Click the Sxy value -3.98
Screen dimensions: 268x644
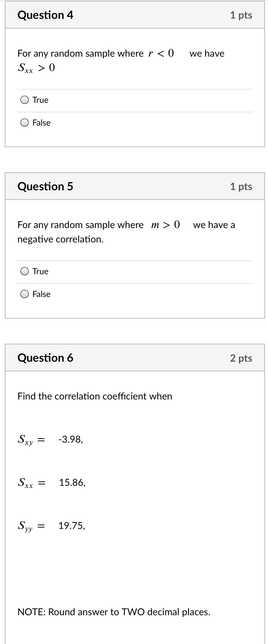click(x=70, y=439)
